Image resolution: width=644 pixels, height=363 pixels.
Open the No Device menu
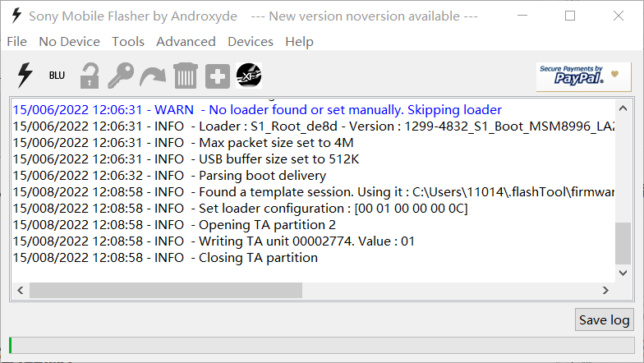click(x=69, y=41)
